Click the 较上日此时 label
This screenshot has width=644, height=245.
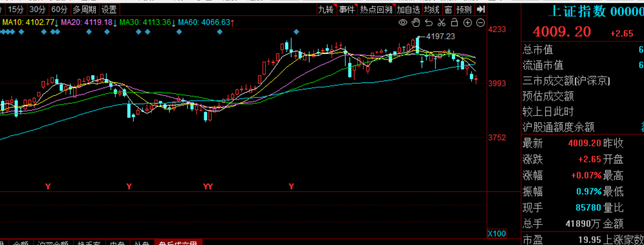coord(548,112)
